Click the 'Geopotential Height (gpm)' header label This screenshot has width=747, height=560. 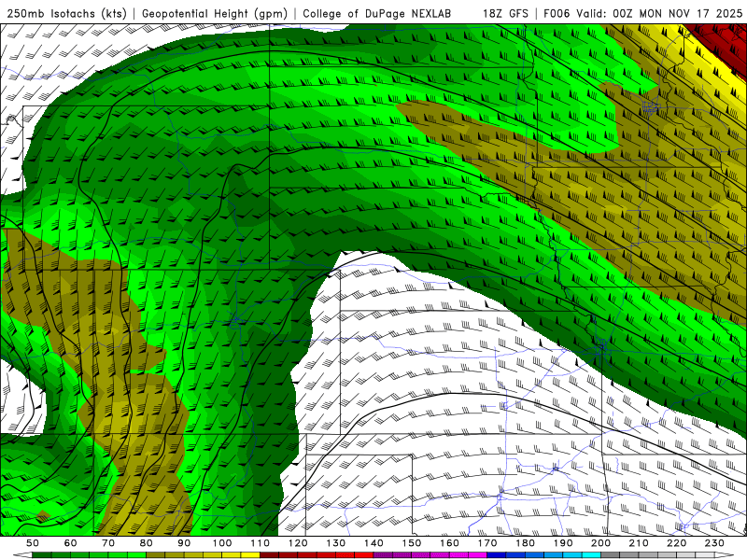(215, 14)
